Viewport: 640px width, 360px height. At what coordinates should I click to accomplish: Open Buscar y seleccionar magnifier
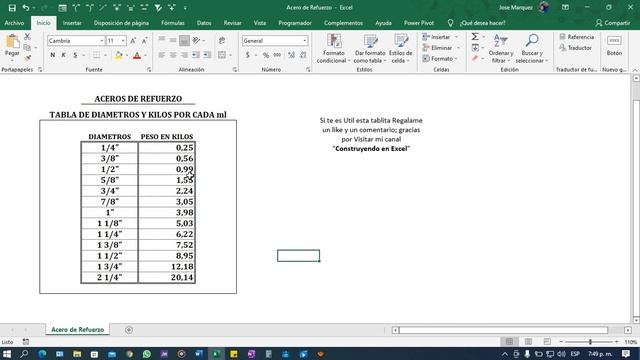tap(531, 49)
